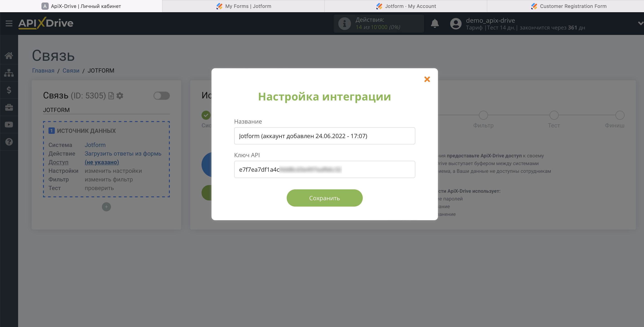
Task: Click изменить фильтр text
Action: click(x=109, y=179)
